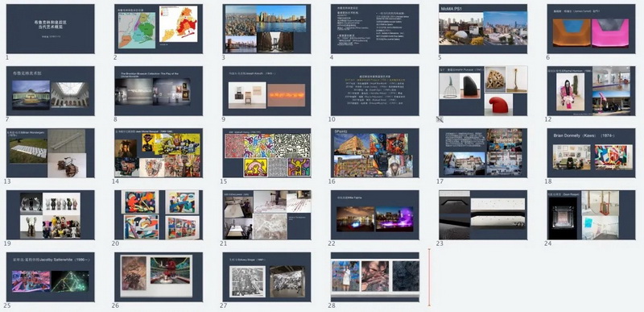Click slide 27 with black-and-white Avery Singer works
Screen dimensions: 644x312
(266, 277)
